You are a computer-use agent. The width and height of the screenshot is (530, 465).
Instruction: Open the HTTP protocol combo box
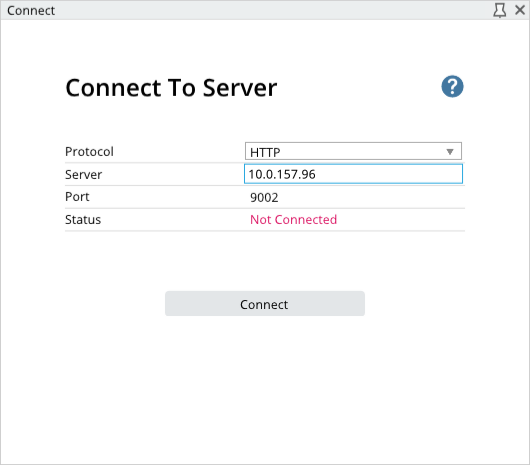point(353,151)
